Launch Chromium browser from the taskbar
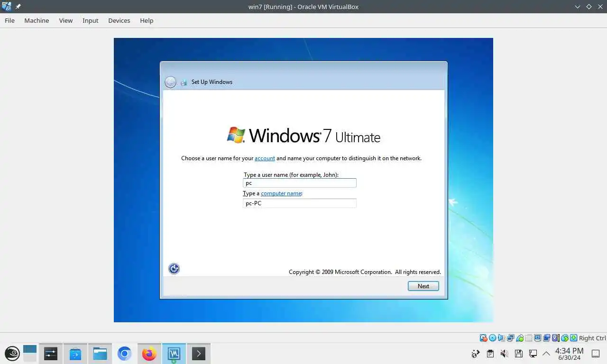Image resolution: width=607 pixels, height=364 pixels. (x=125, y=354)
